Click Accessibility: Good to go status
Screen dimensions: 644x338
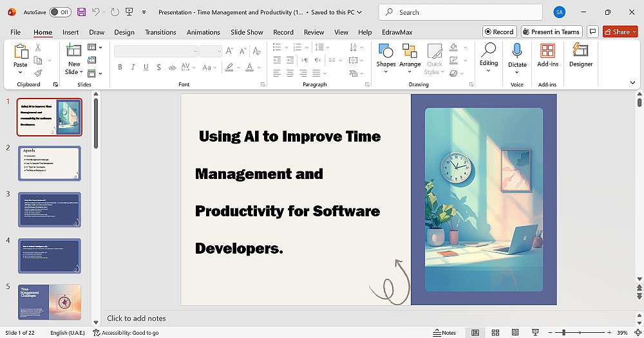coord(126,333)
